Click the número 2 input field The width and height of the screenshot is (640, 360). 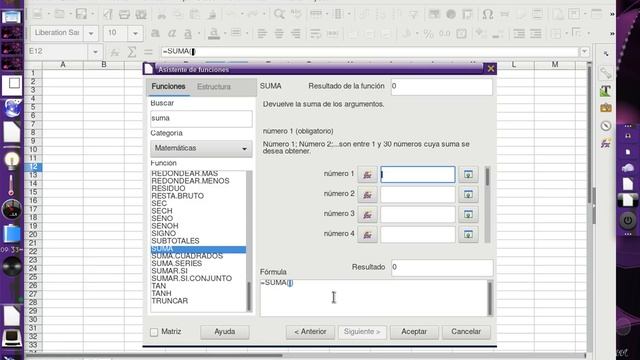(x=418, y=195)
